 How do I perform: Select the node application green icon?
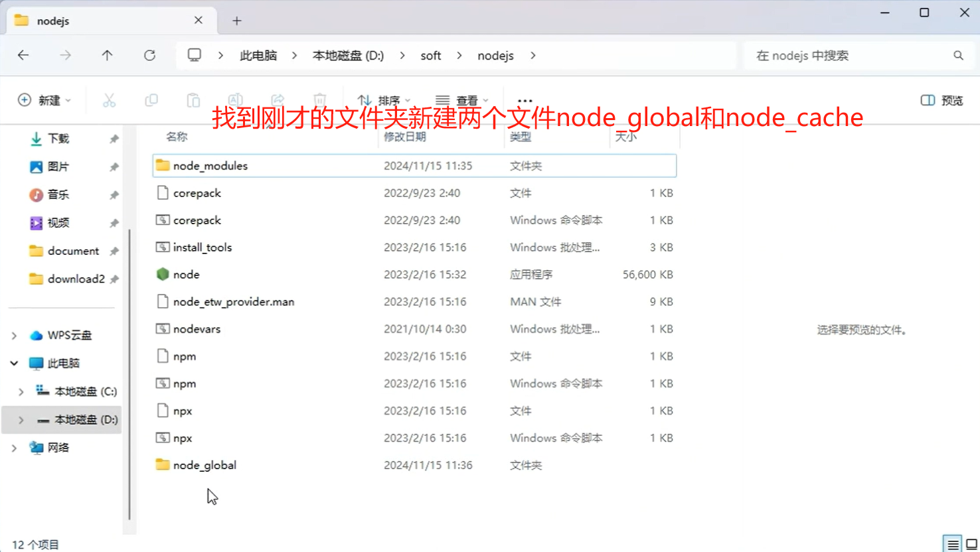[x=163, y=274]
